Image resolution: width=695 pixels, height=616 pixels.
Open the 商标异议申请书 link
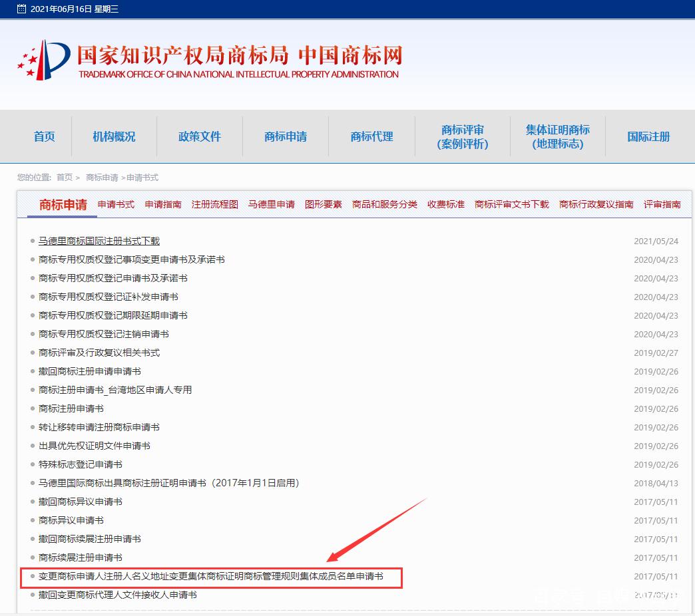tap(71, 520)
